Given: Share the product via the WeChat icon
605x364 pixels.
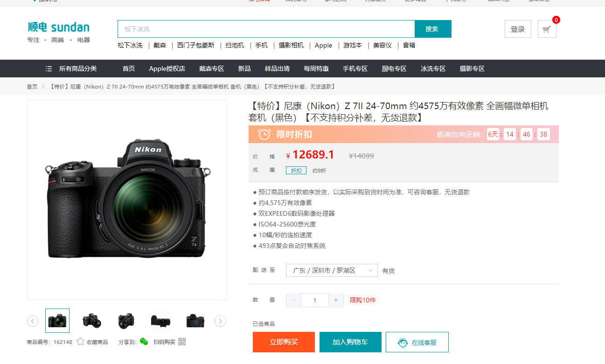Looking at the screenshot, I should click(144, 342).
